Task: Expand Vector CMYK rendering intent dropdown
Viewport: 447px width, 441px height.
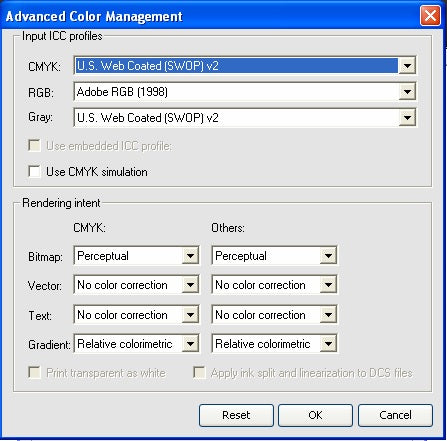Action: click(190, 285)
